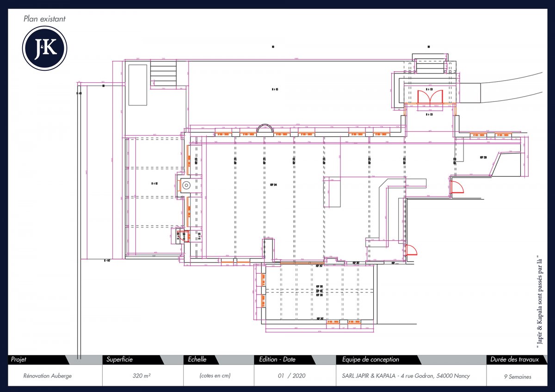Click the SARL JAPIR & KAPALA address text
Screen dimensions: 555x392
point(403,376)
